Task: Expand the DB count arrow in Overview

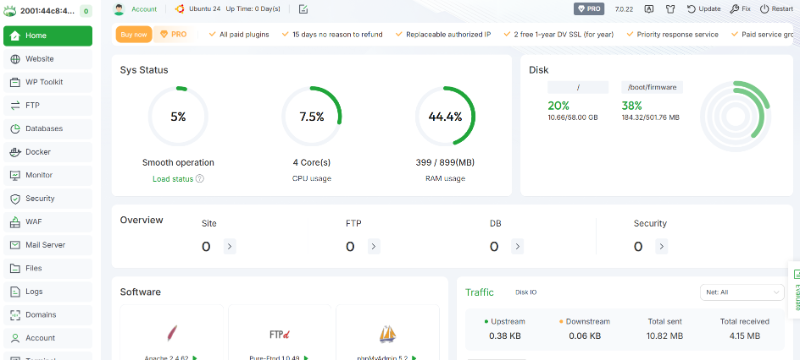Action: click(x=517, y=247)
